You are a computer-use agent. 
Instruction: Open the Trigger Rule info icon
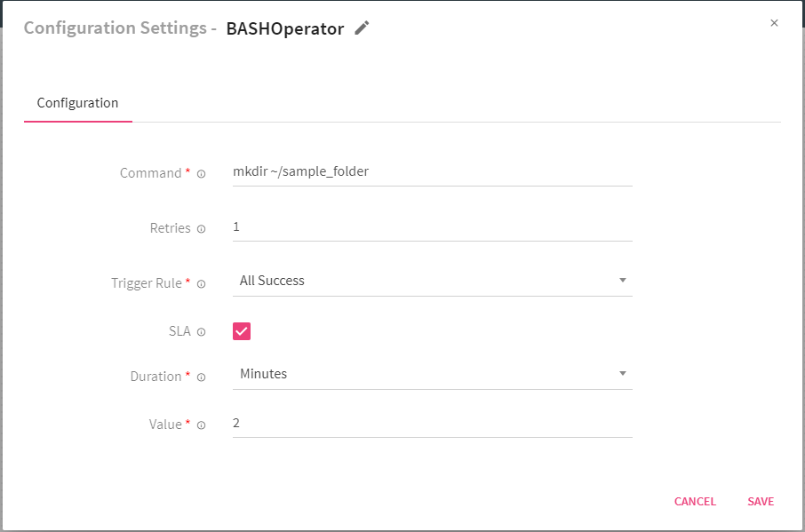tap(202, 283)
